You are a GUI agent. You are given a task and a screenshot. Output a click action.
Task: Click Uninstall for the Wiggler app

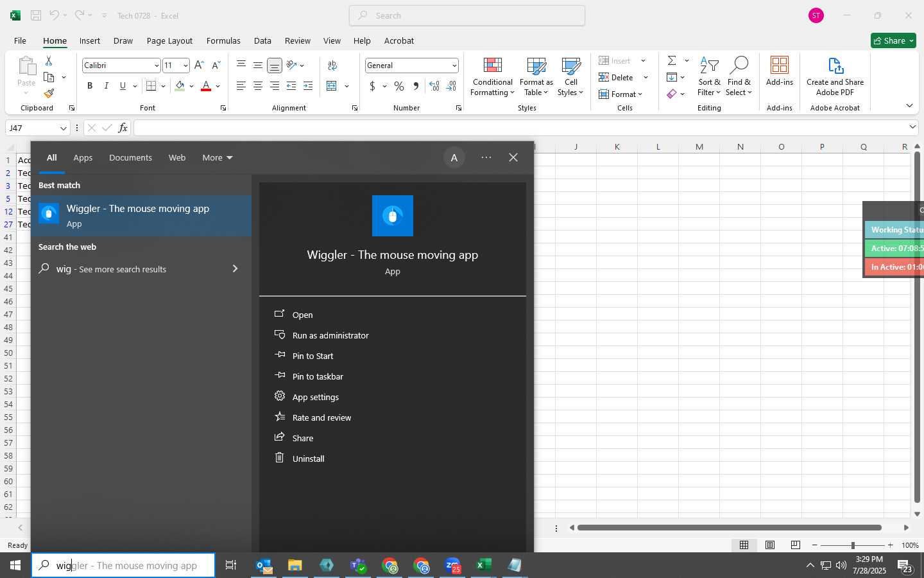[x=308, y=459]
